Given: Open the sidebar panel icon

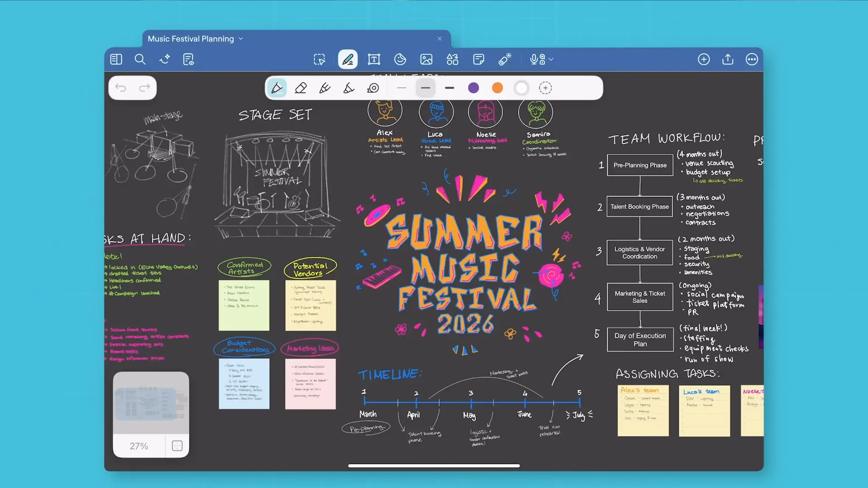Looking at the screenshot, I should click(116, 59).
